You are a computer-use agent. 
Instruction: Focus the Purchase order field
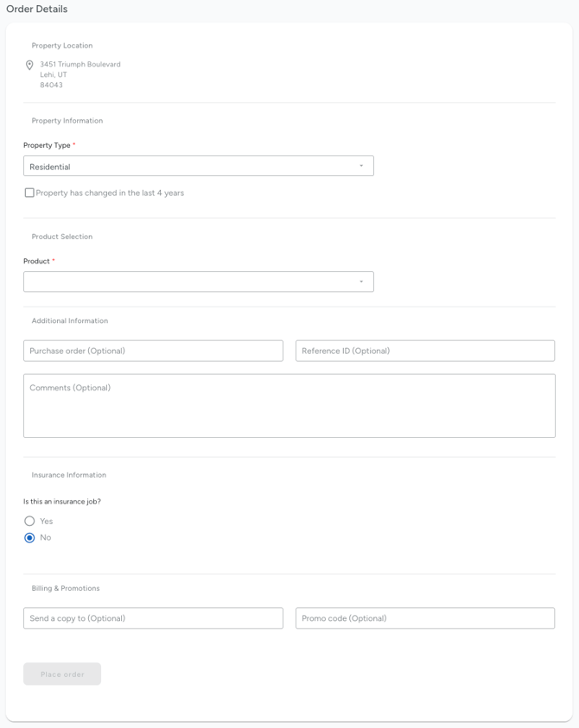point(153,351)
